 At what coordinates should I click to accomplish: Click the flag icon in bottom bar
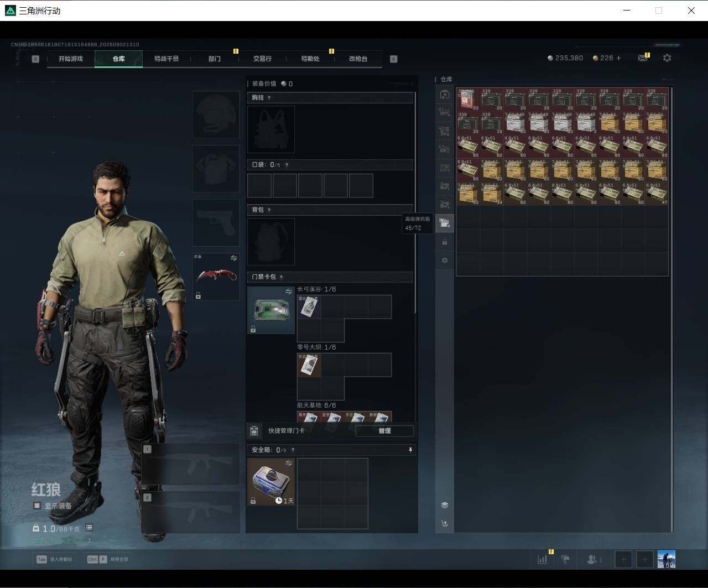565,559
